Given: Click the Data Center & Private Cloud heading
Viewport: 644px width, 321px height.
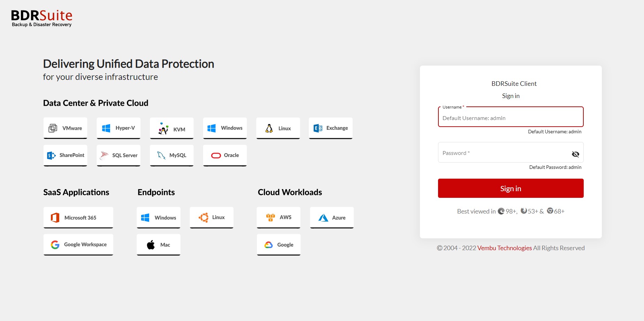Looking at the screenshot, I should [x=96, y=103].
